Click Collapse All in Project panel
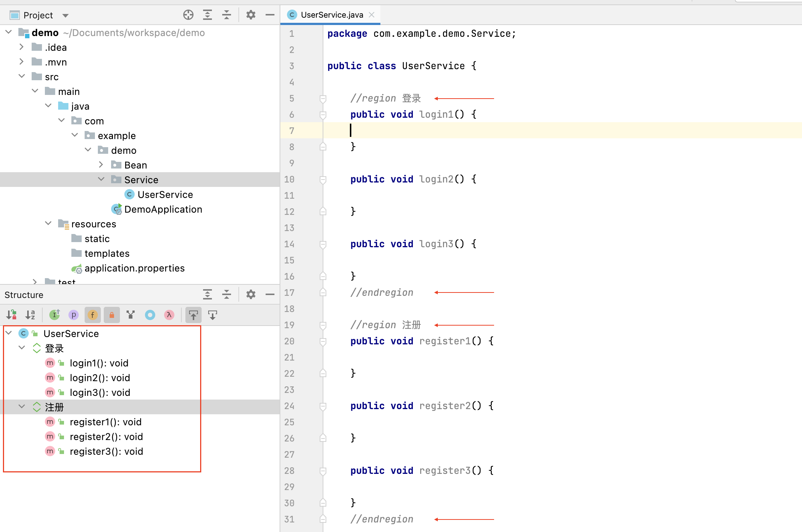Viewport: 802px width, 532px height. coord(227,15)
